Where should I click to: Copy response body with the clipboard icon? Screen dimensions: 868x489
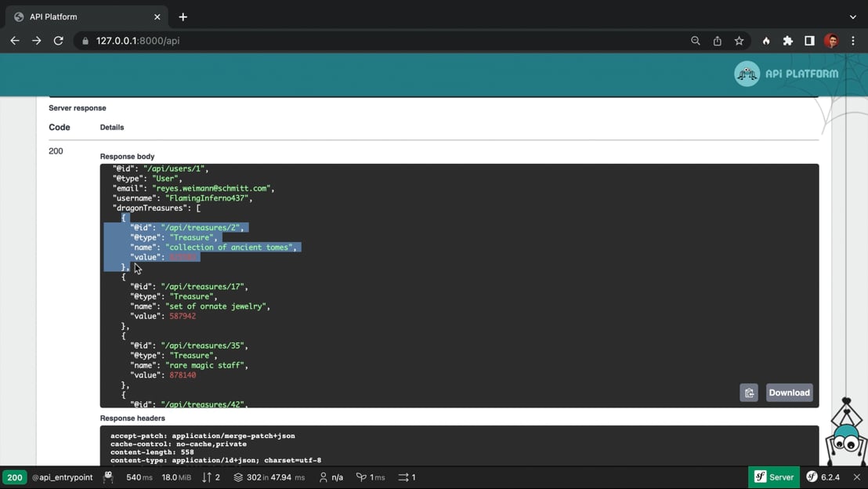click(749, 393)
